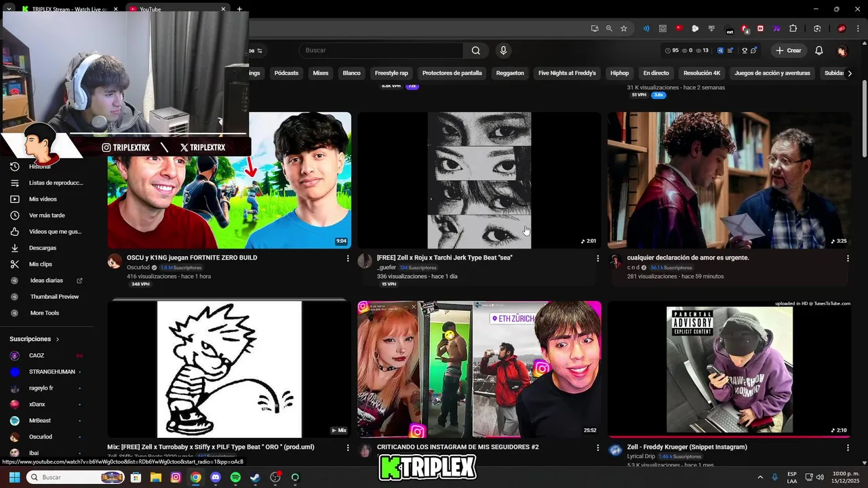Image resolution: width=868 pixels, height=488 pixels.
Task: Select the Mixes filter chip
Action: pyautogui.click(x=321, y=73)
